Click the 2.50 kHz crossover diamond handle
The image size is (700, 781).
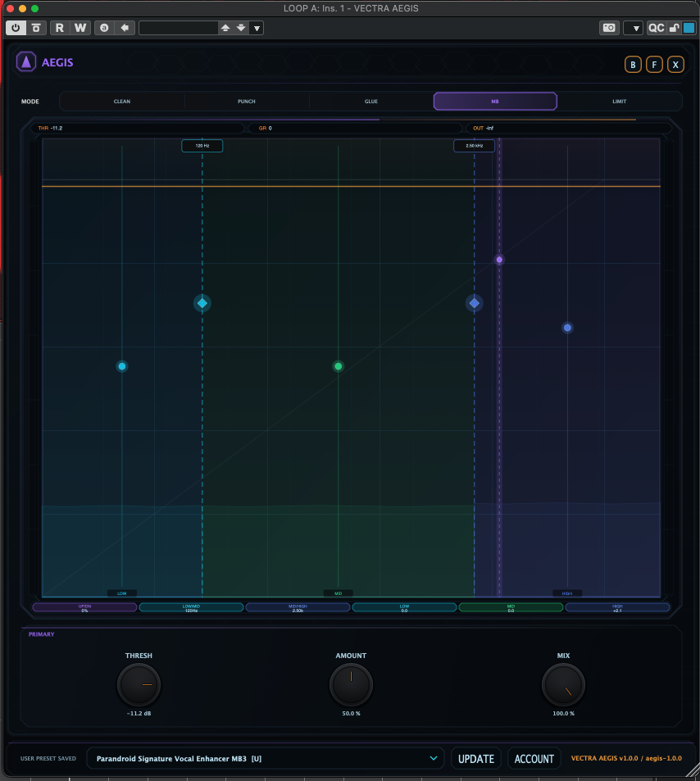(x=475, y=303)
